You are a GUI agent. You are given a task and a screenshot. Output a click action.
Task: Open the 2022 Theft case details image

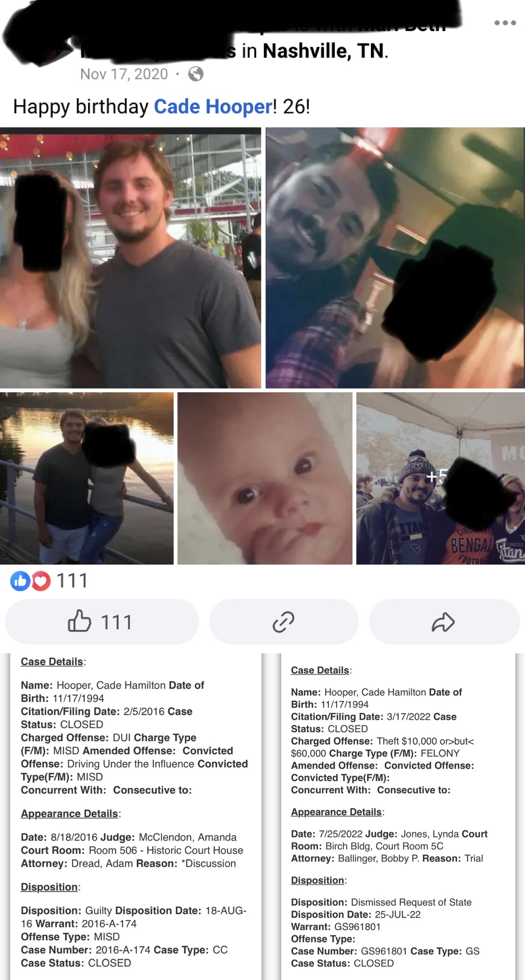[x=399, y=817]
